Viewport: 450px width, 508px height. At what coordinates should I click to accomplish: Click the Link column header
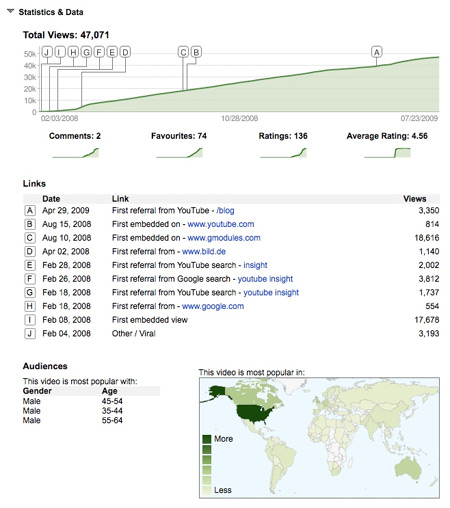(x=120, y=199)
